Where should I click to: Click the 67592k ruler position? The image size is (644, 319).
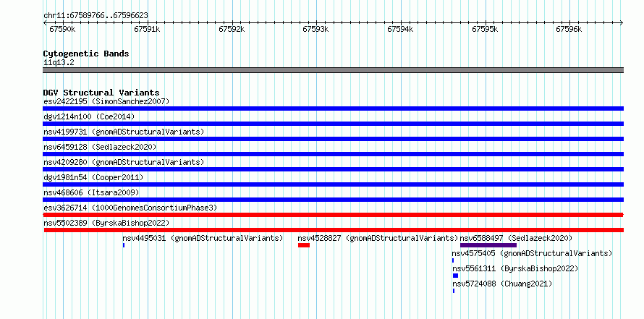click(232, 29)
